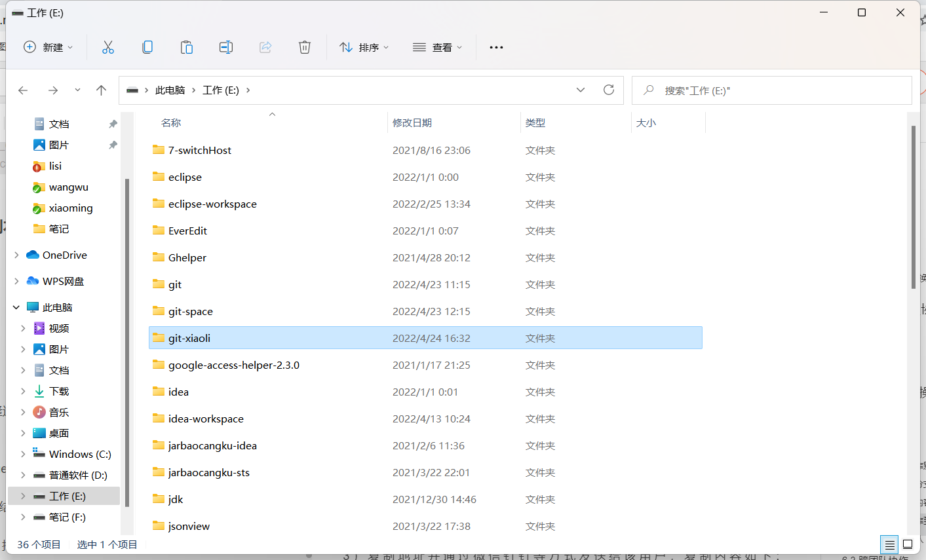Click chevron after 工作 (E:) in address bar
The width and height of the screenshot is (926, 560).
248,90
